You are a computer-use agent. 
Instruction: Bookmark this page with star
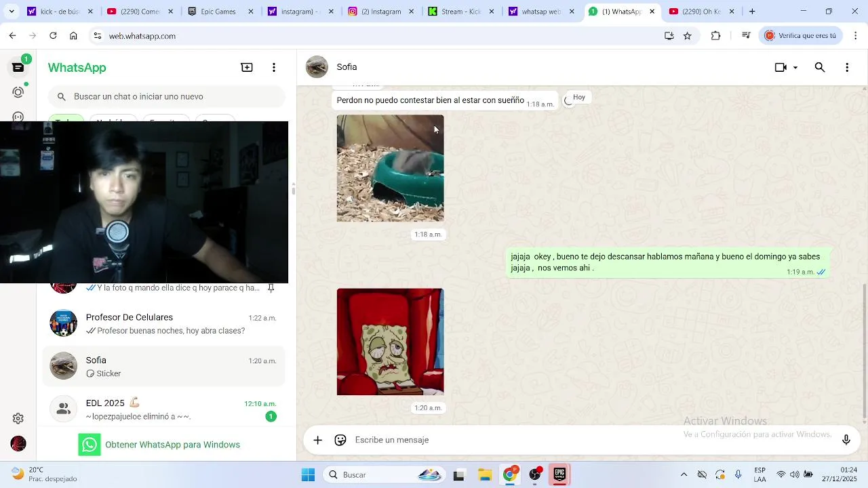pos(688,36)
